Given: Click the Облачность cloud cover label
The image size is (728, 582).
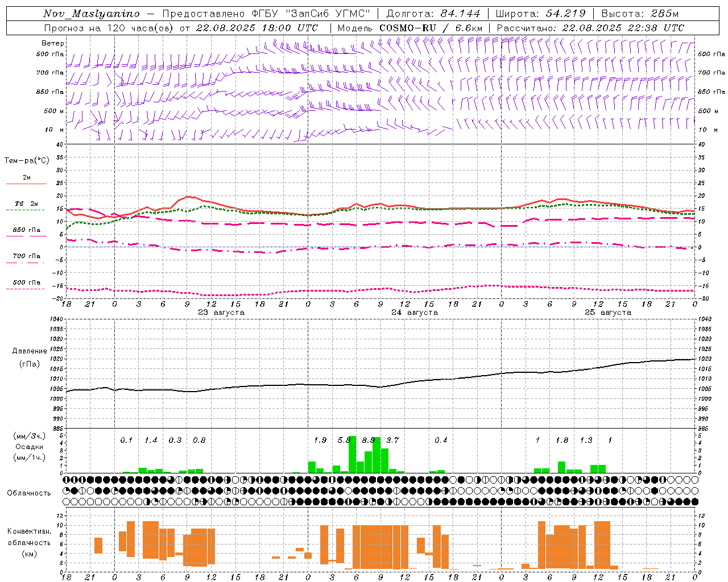Looking at the screenshot, I should [29, 493].
